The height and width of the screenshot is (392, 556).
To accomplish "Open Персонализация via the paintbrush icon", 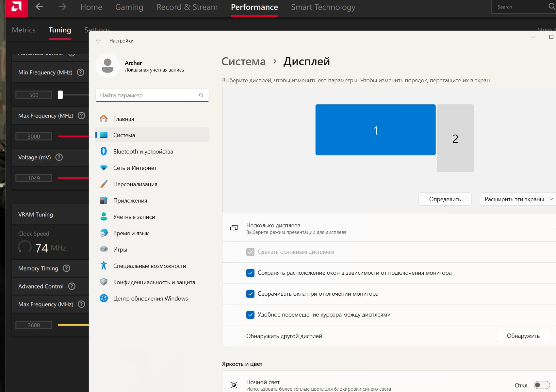I will [104, 184].
